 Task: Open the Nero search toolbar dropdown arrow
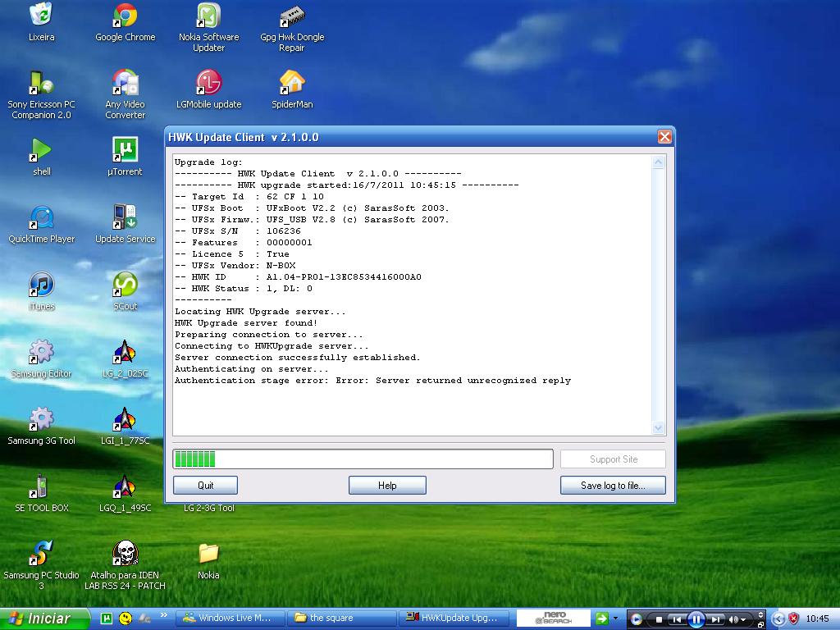tap(615, 619)
